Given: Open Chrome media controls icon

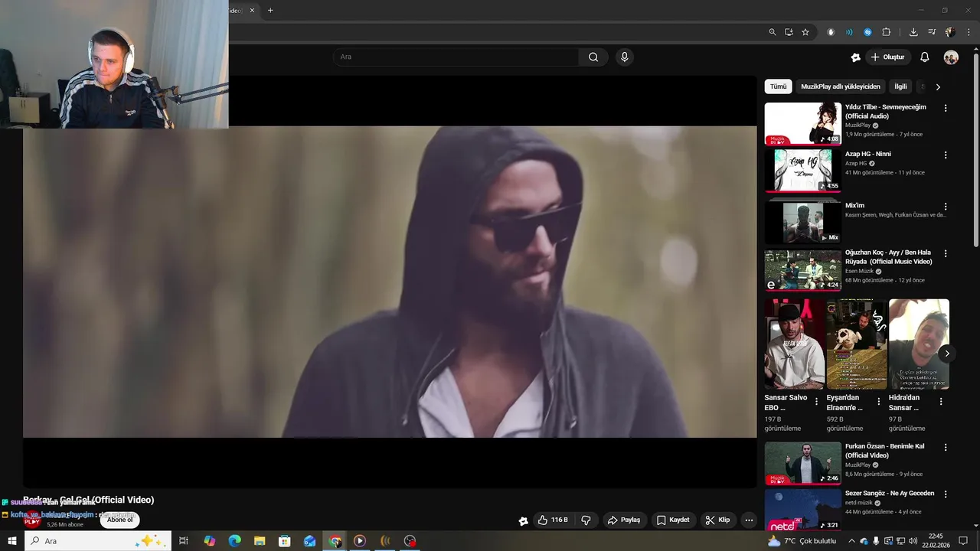Looking at the screenshot, I should click(932, 32).
